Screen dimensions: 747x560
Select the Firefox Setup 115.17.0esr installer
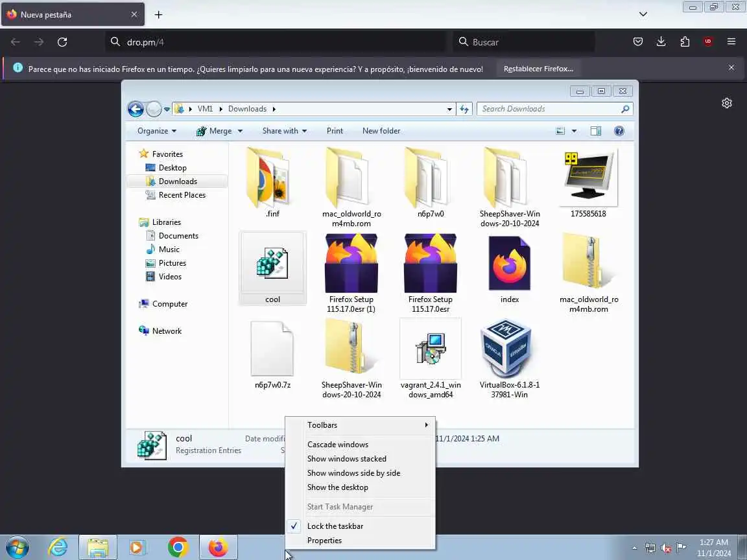(430, 273)
